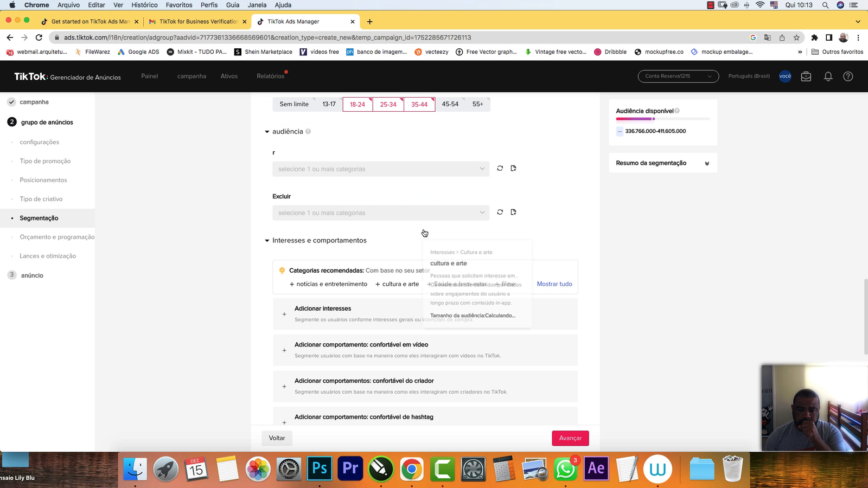The height and width of the screenshot is (488, 868).
Task: Open the first 'selecione 1 ou mais categorias' dropdown
Action: click(x=381, y=169)
